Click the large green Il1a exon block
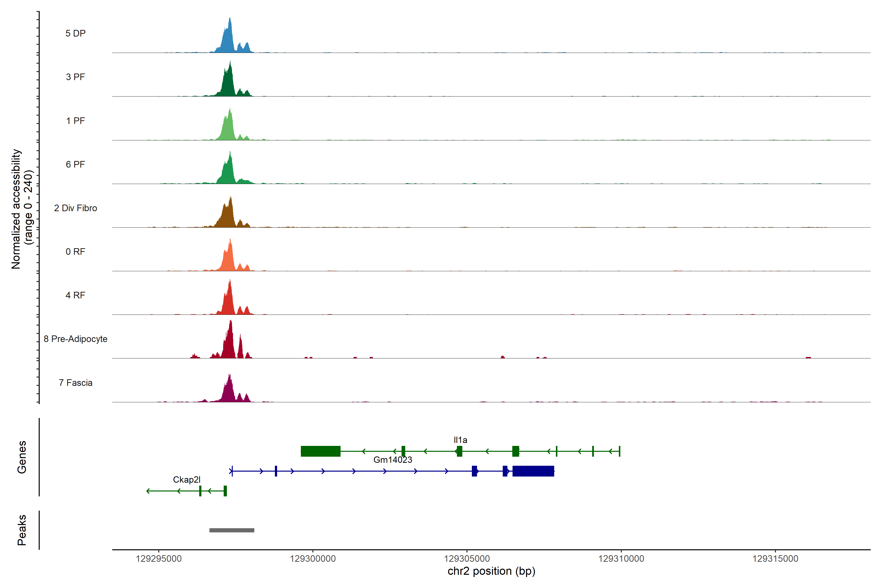Screen dimensions: 882x588 (320, 451)
